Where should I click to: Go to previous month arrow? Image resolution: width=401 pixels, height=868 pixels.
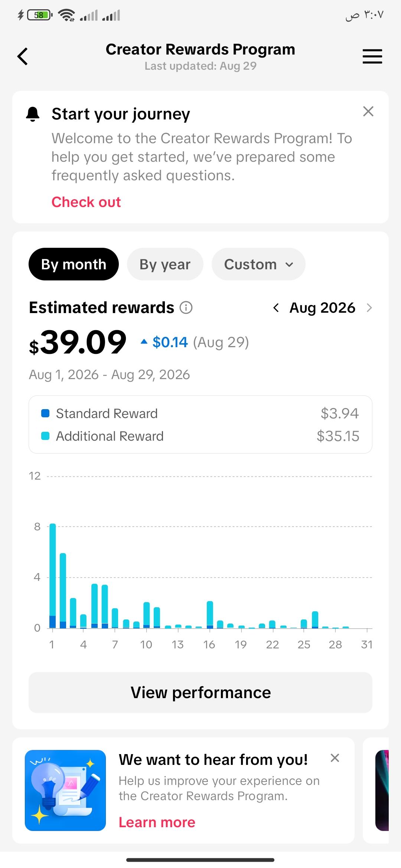(276, 308)
